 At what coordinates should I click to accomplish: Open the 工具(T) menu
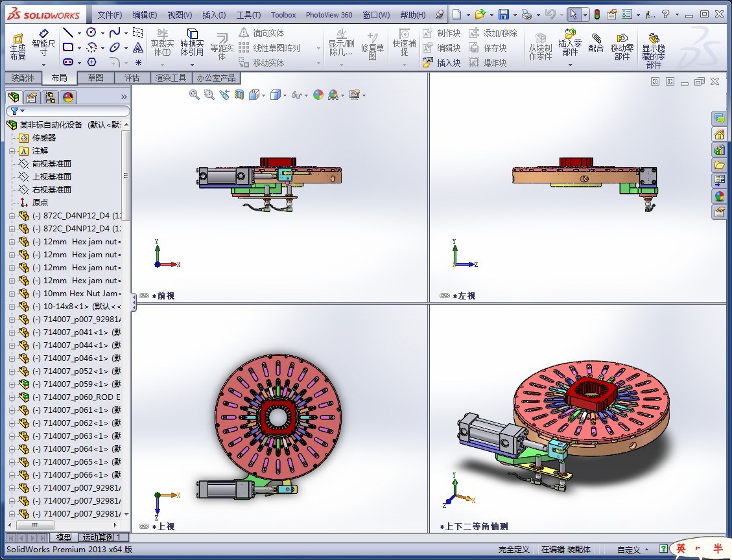click(248, 15)
